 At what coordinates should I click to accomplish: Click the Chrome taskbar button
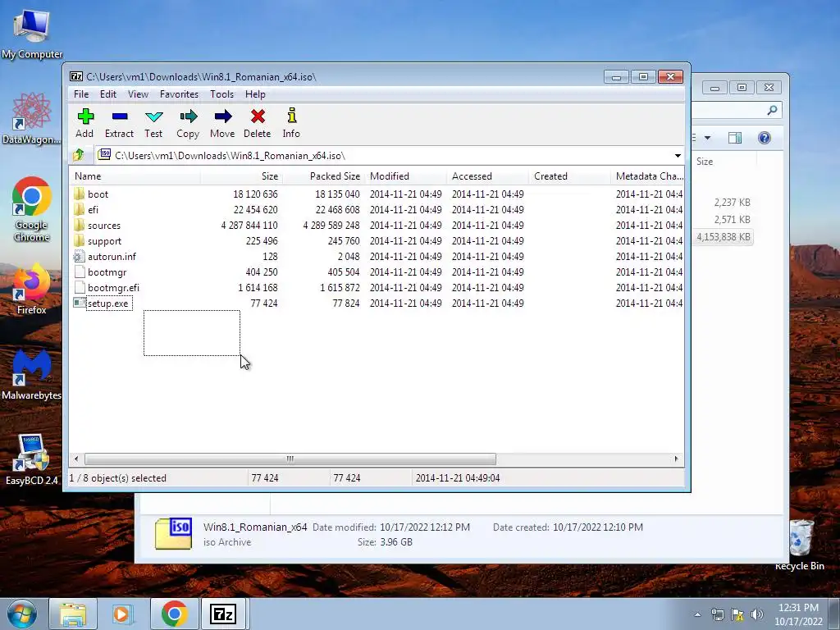click(x=174, y=614)
